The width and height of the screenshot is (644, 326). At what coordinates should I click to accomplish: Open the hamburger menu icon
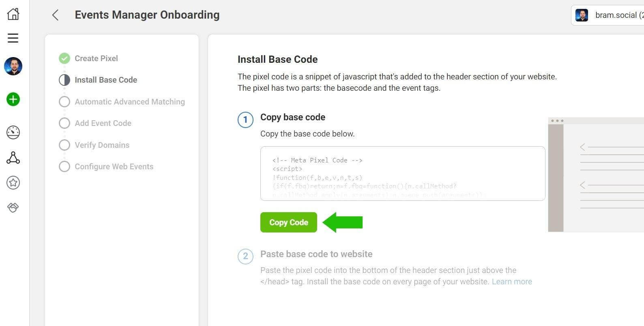13,38
